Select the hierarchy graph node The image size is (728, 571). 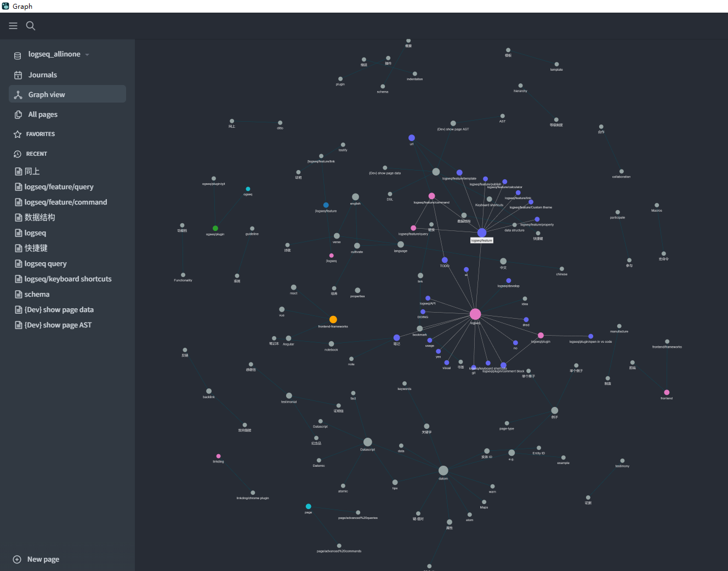point(520,86)
